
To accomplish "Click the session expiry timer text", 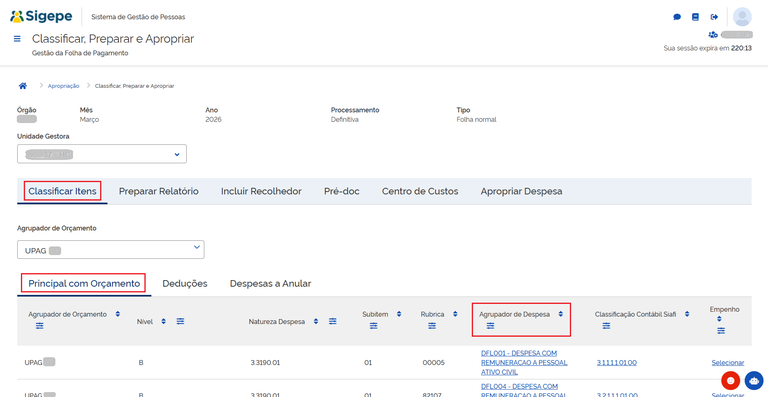I will tap(707, 48).
